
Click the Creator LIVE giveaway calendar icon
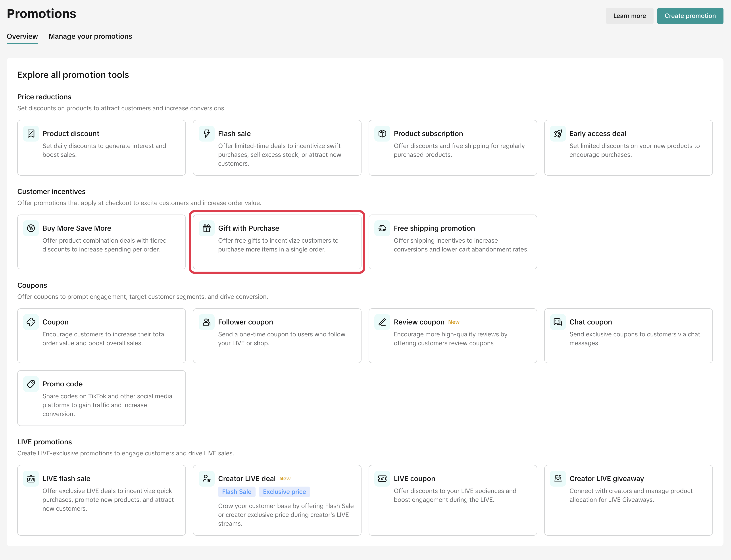pos(558,479)
